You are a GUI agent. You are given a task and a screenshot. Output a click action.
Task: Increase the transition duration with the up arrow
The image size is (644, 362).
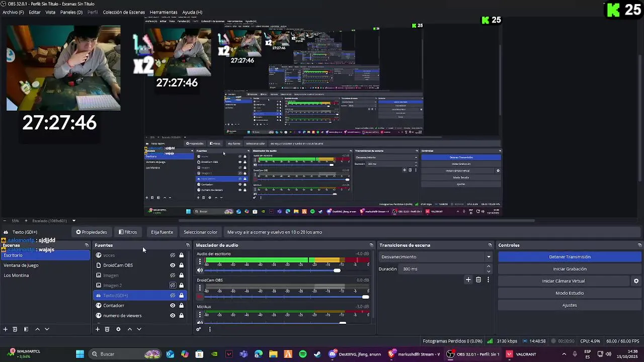[489, 266]
